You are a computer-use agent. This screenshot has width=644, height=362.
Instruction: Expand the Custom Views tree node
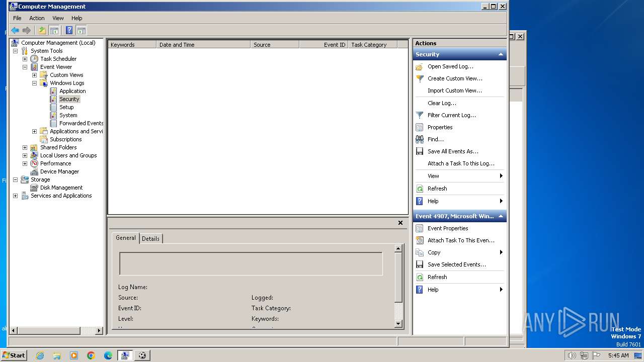34,75
